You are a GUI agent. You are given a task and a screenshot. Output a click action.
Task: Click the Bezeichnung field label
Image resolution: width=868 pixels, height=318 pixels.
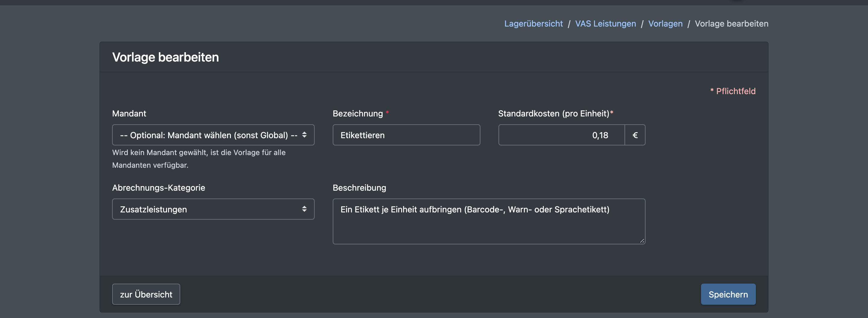click(x=358, y=113)
